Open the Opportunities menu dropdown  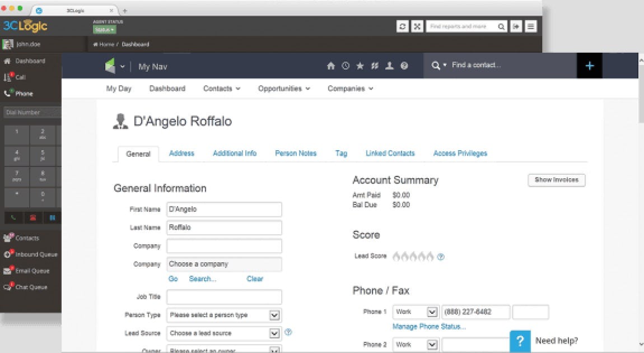tap(284, 89)
